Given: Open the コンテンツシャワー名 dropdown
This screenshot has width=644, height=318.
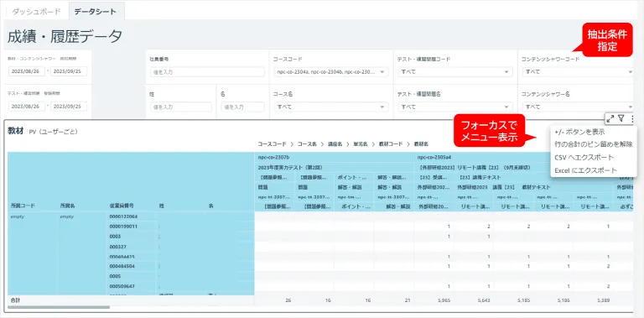Looking at the screenshot, I should pyautogui.click(x=579, y=107).
